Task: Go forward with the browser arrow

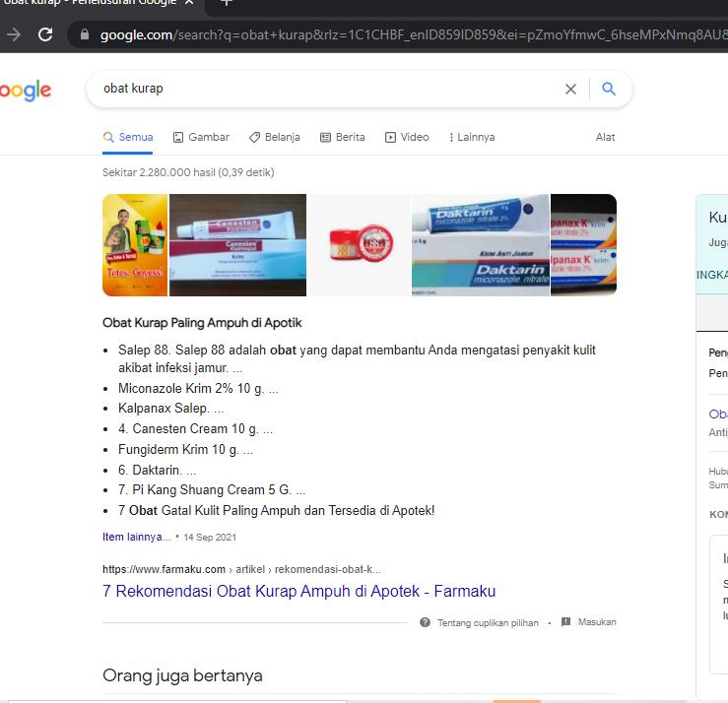Action: point(14,34)
